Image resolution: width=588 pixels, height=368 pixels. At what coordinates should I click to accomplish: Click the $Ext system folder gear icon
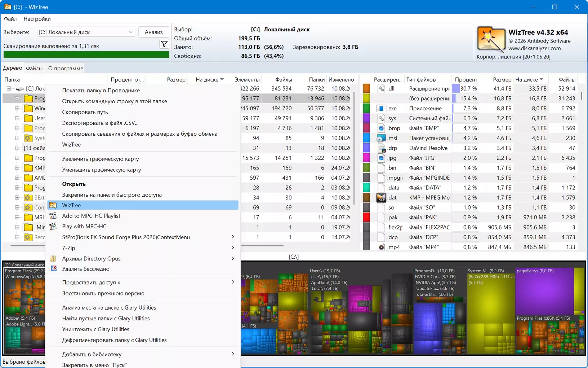(x=28, y=197)
